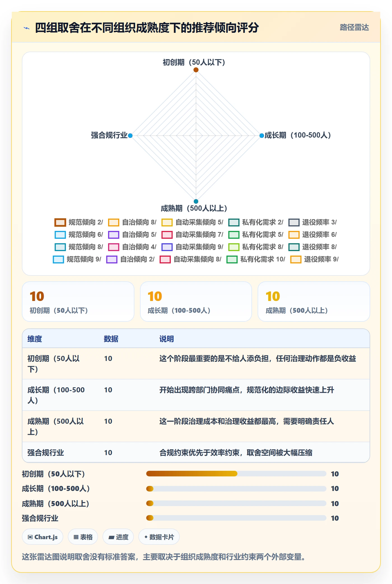
Task: Hide the 退役频率 6/ legend dataset
Action: (x=312, y=235)
